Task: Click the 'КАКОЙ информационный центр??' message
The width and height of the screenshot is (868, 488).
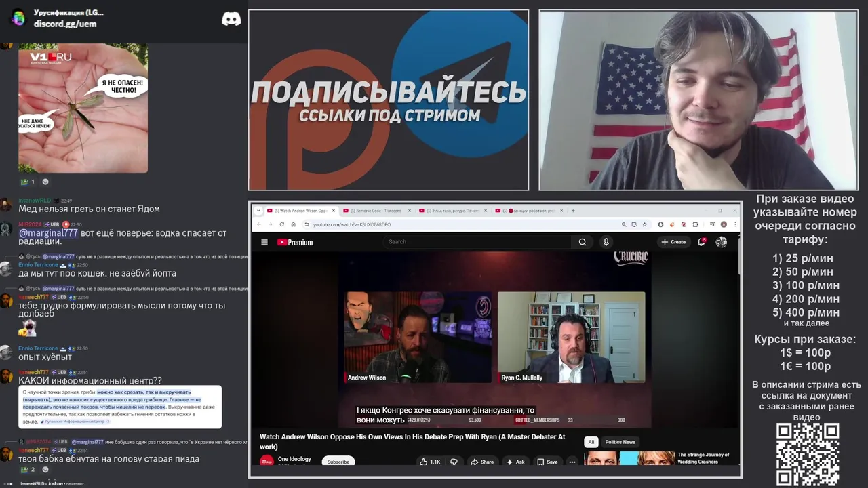Action: tap(90, 381)
